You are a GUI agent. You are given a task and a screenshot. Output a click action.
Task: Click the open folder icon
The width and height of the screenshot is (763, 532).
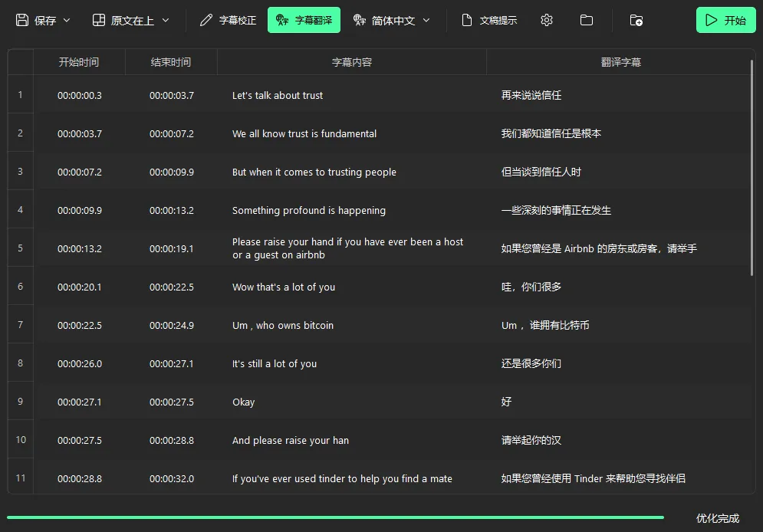click(587, 20)
